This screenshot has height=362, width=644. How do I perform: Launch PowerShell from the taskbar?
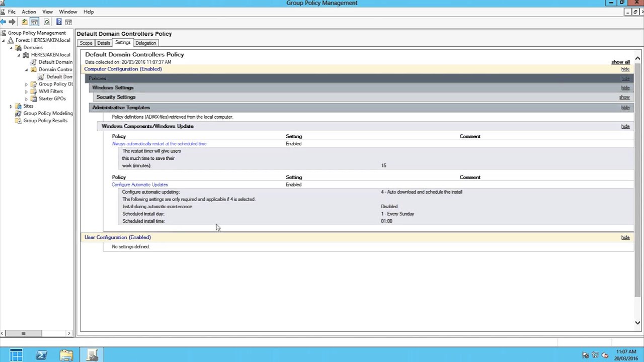pos(42,355)
